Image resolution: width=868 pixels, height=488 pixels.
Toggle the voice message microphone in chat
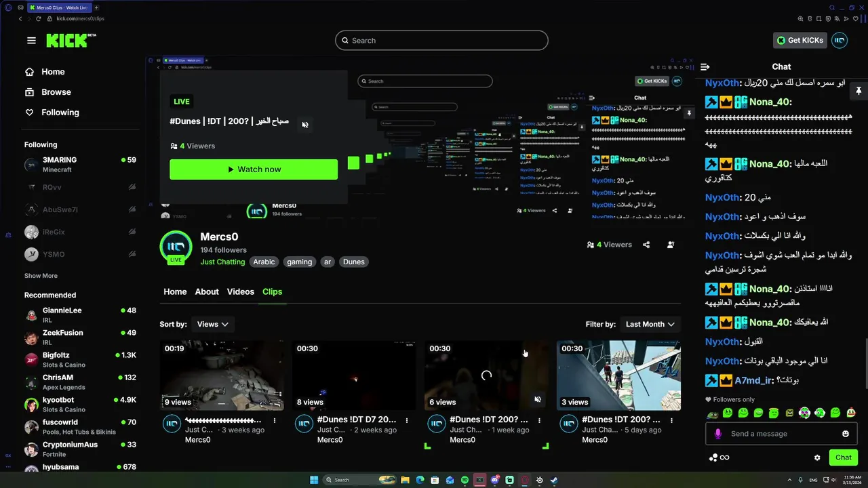click(x=718, y=434)
